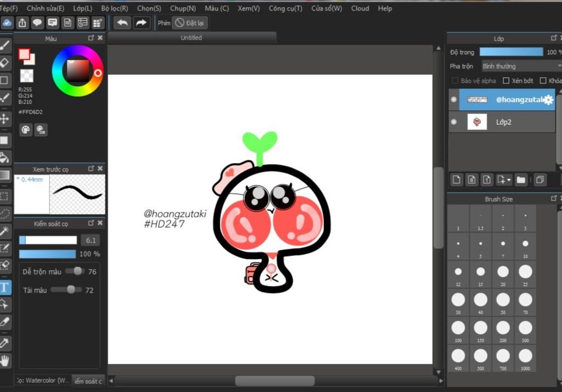
Task: Hide the Lớp2 layer
Action: (x=454, y=122)
